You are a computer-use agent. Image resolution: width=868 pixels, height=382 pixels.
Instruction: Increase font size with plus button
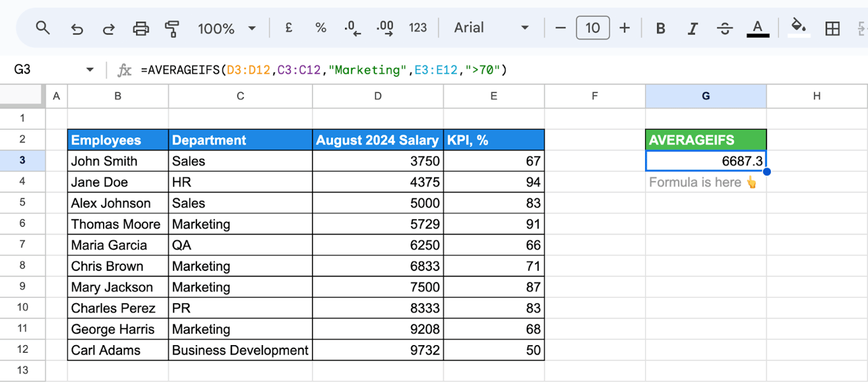(625, 28)
